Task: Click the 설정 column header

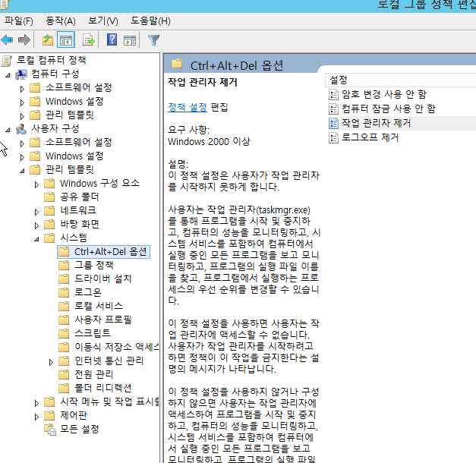Action: coord(400,80)
